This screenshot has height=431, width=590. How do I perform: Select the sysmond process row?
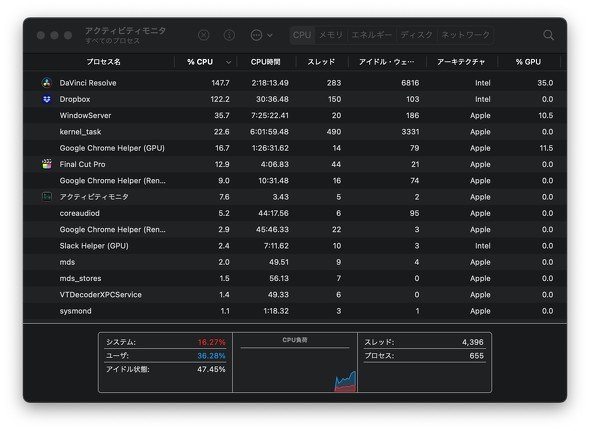click(295, 311)
